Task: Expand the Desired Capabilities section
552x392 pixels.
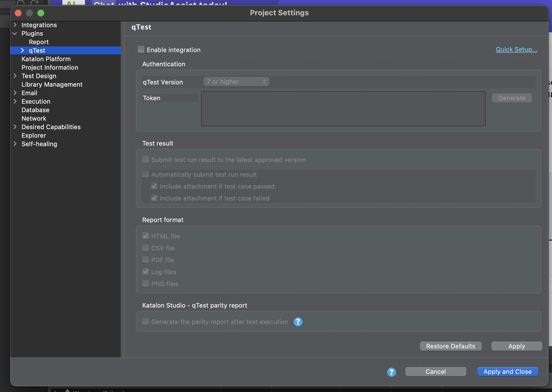Action: tap(15, 127)
